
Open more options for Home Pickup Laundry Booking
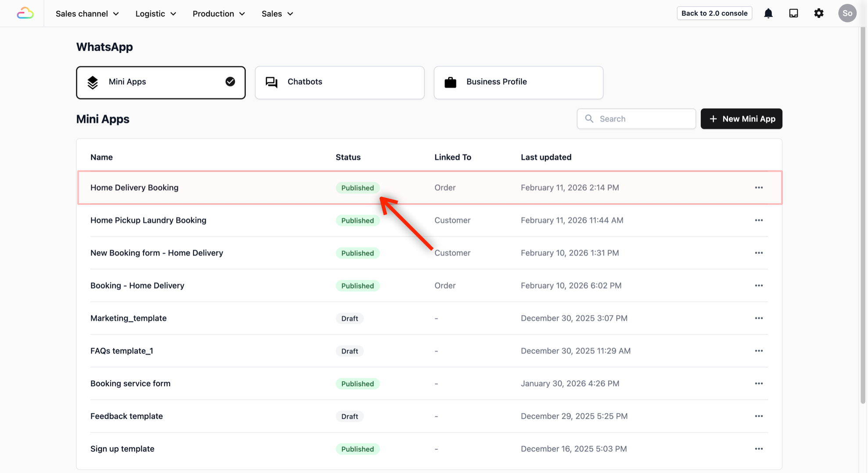(759, 220)
